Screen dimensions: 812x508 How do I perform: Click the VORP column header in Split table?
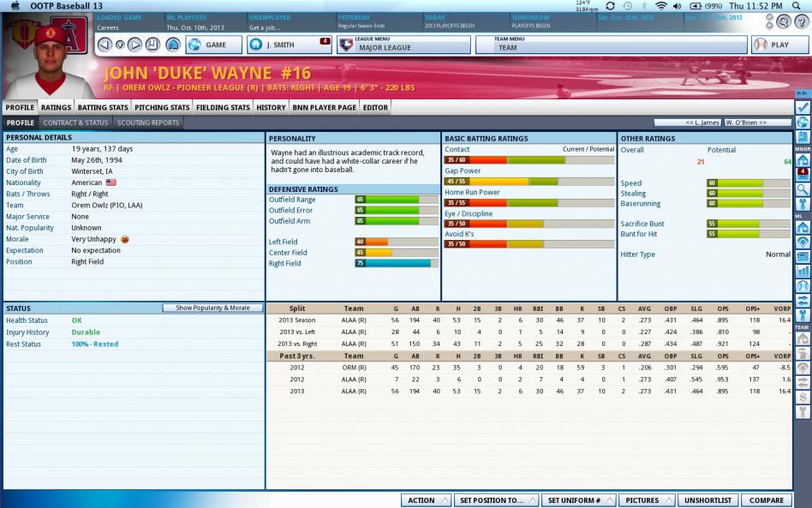782,308
